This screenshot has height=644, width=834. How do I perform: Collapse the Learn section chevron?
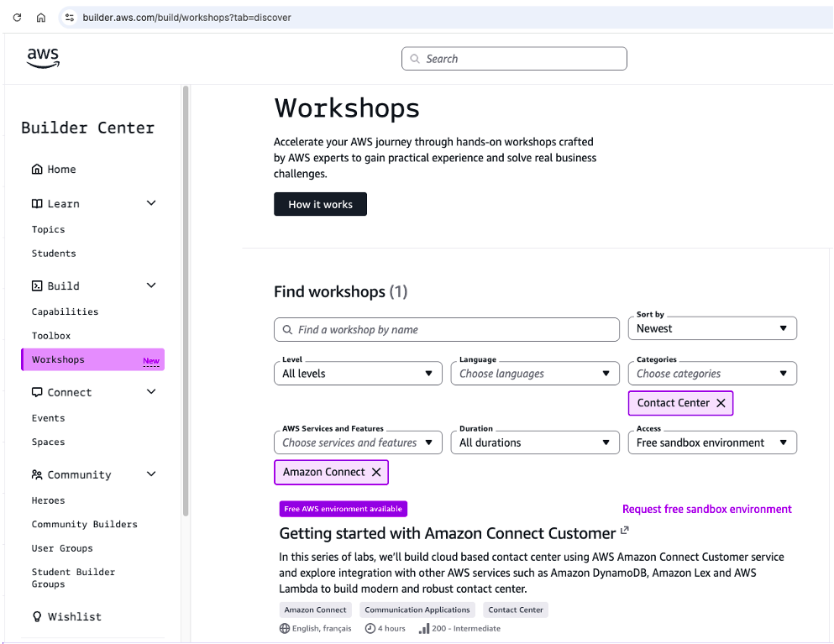151,203
